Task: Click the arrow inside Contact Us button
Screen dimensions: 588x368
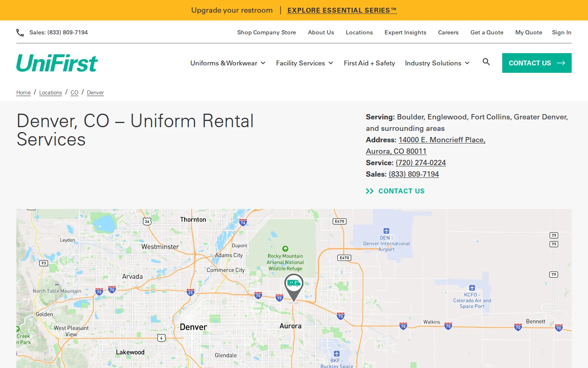Action: point(561,63)
